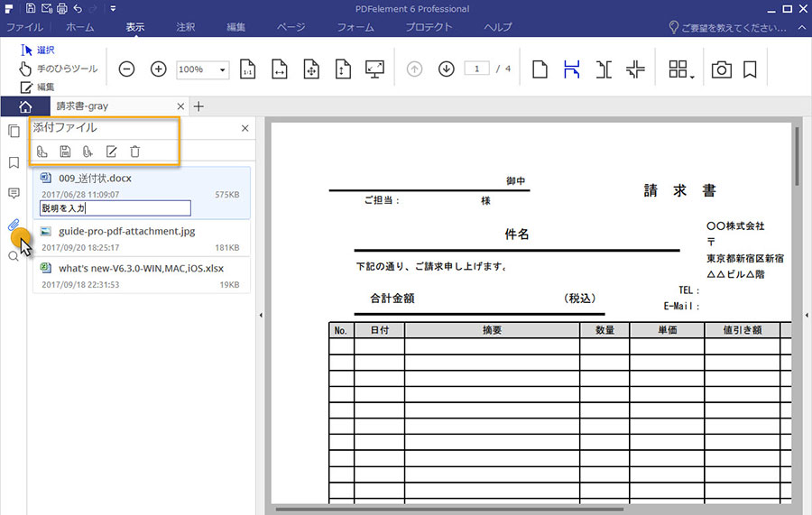
Task: Expand the right panel arrow handle
Action: 807,315
